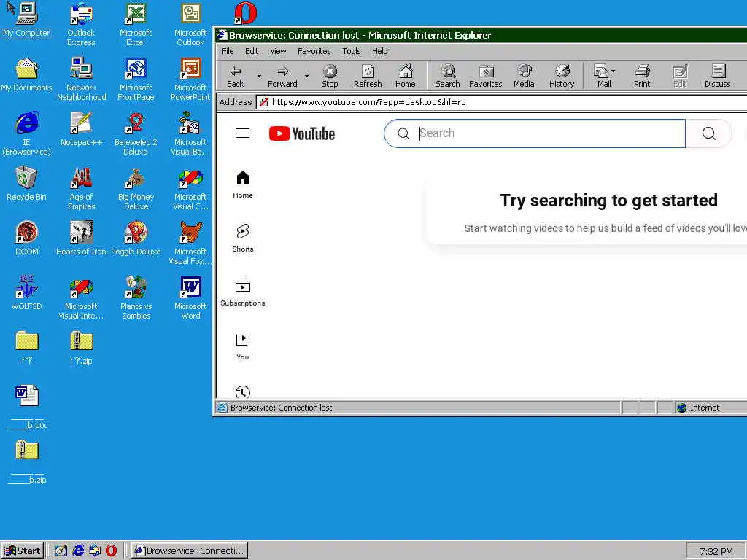Open the Favorites toolbar pane
Image resolution: width=747 pixels, height=560 pixels.
tap(485, 76)
